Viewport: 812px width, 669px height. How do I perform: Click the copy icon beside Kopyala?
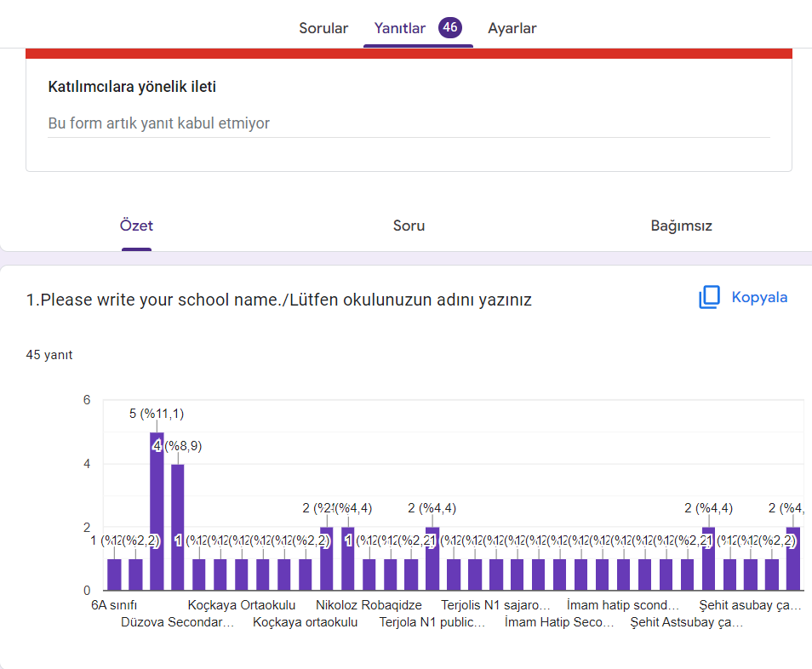(709, 298)
